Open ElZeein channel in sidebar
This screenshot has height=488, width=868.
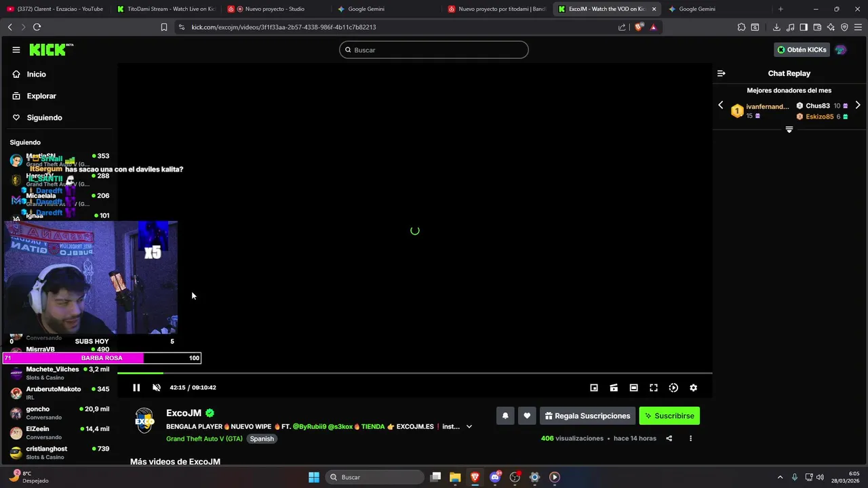pos(60,432)
